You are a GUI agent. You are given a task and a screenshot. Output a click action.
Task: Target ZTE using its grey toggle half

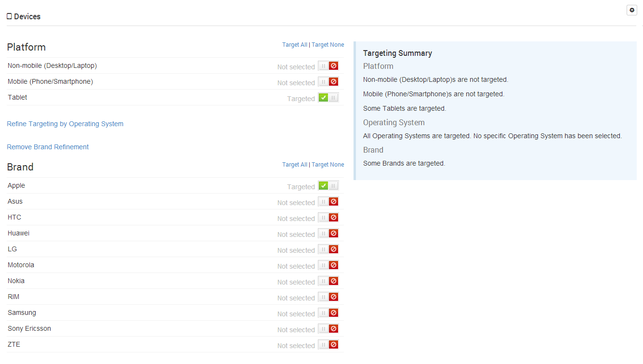point(323,345)
